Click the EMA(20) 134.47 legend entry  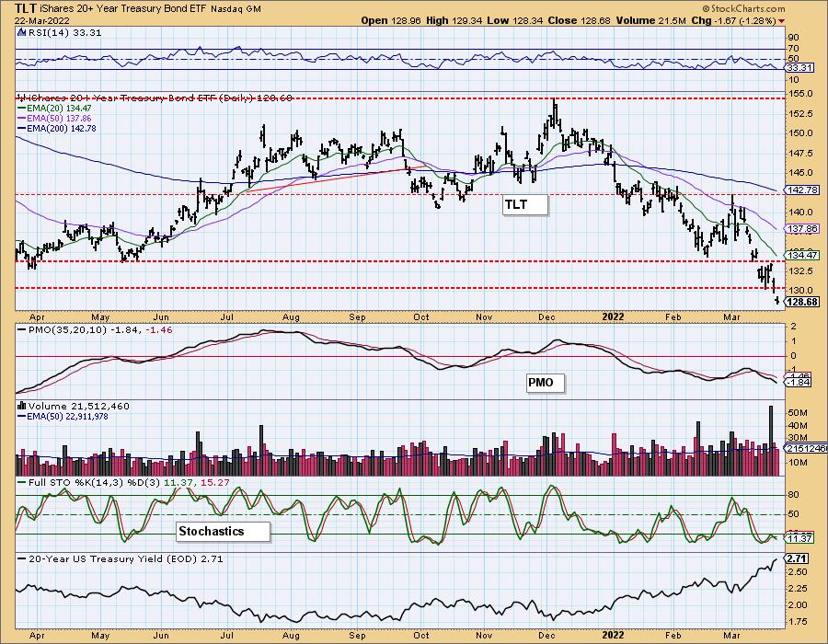(55, 109)
